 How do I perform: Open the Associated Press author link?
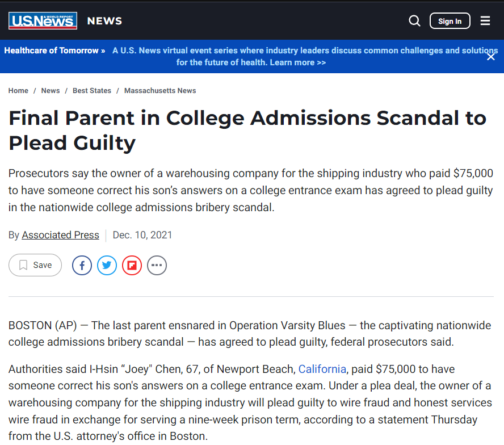[x=60, y=235]
